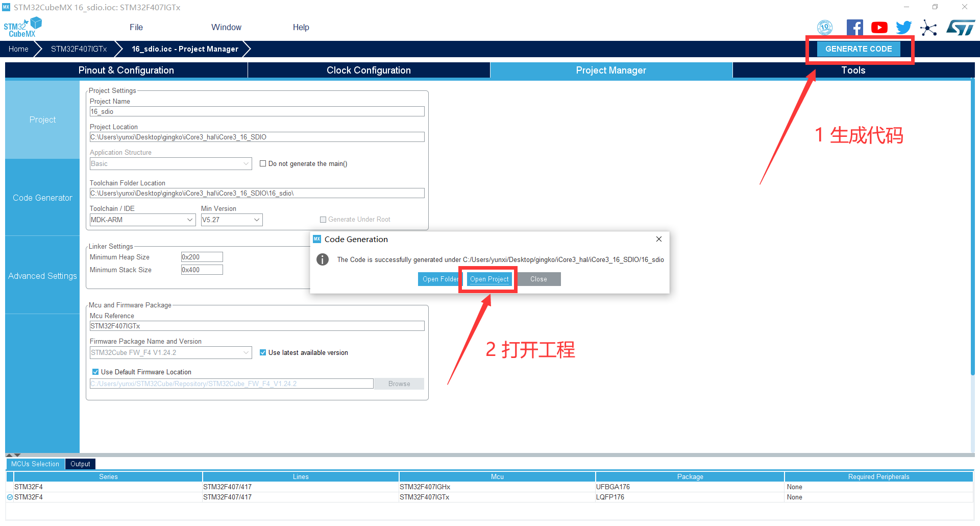Click the Minimum Heap Size field
980x526 pixels.
[x=202, y=257]
